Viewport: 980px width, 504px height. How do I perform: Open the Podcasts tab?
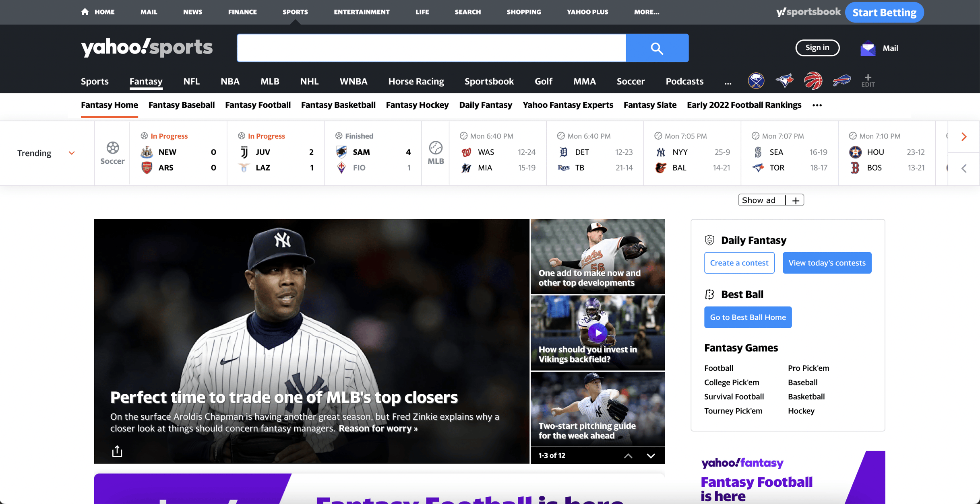click(684, 81)
